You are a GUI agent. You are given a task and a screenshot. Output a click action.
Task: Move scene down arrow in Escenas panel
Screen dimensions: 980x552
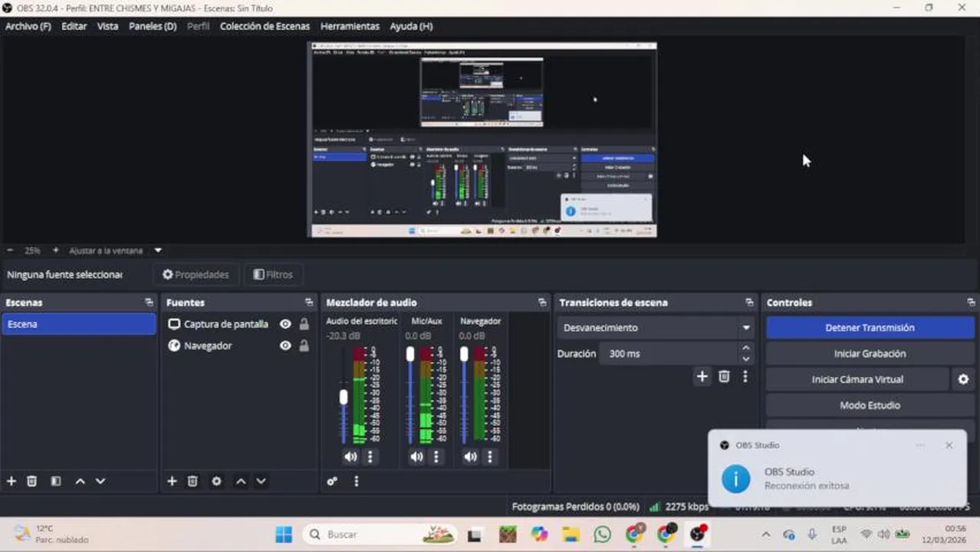coord(100,481)
